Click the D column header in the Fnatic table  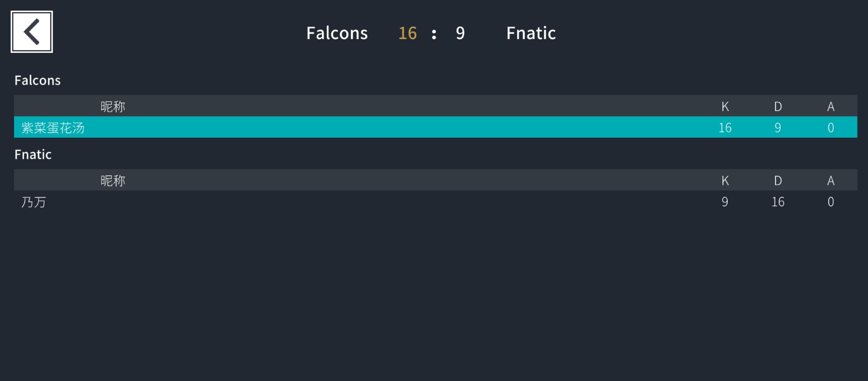[778, 180]
